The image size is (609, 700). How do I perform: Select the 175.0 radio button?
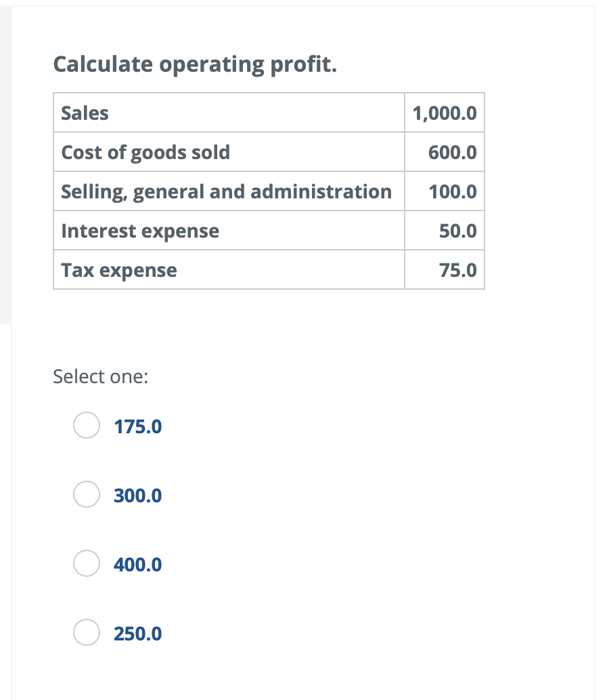click(x=86, y=426)
